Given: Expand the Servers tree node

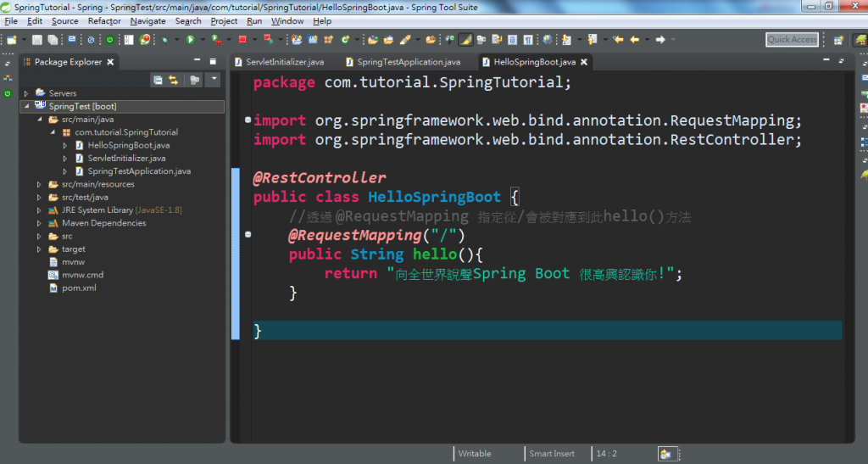Looking at the screenshot, I should (x=26, y=93).
